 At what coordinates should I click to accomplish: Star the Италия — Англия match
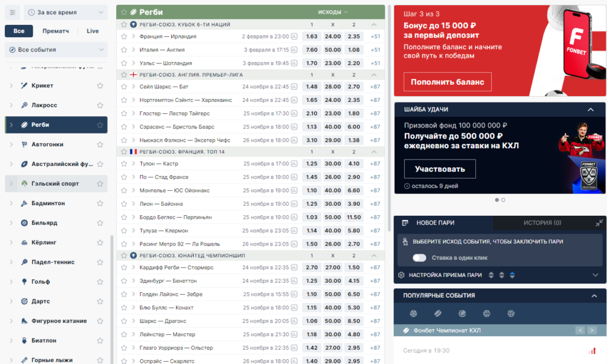[x=124, y=50]
